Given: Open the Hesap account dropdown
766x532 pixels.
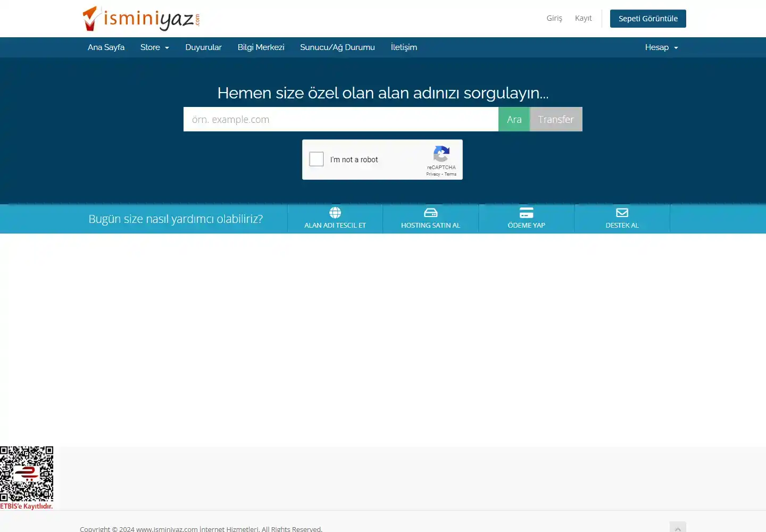Looking at the screenshot, I should click(662, 47).
